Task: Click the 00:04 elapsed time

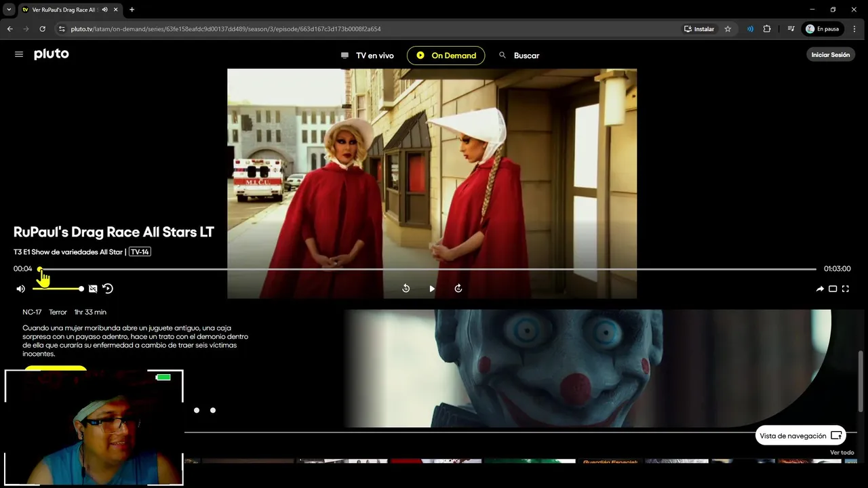Action: (23, 269)
